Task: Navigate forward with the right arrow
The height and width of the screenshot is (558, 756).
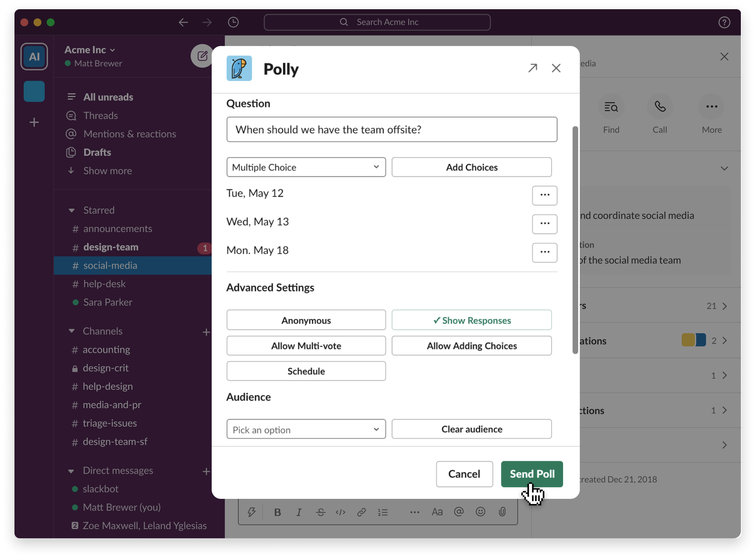Action: 207,22
